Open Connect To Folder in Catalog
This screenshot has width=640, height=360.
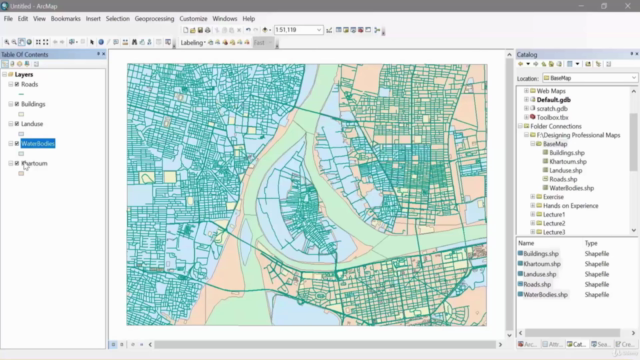pos(588,64)
